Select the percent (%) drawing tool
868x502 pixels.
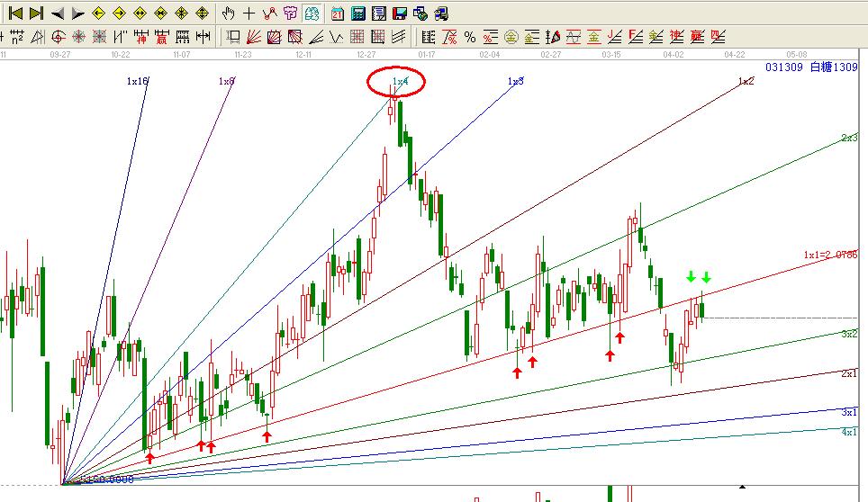click(x=469, y=37)
